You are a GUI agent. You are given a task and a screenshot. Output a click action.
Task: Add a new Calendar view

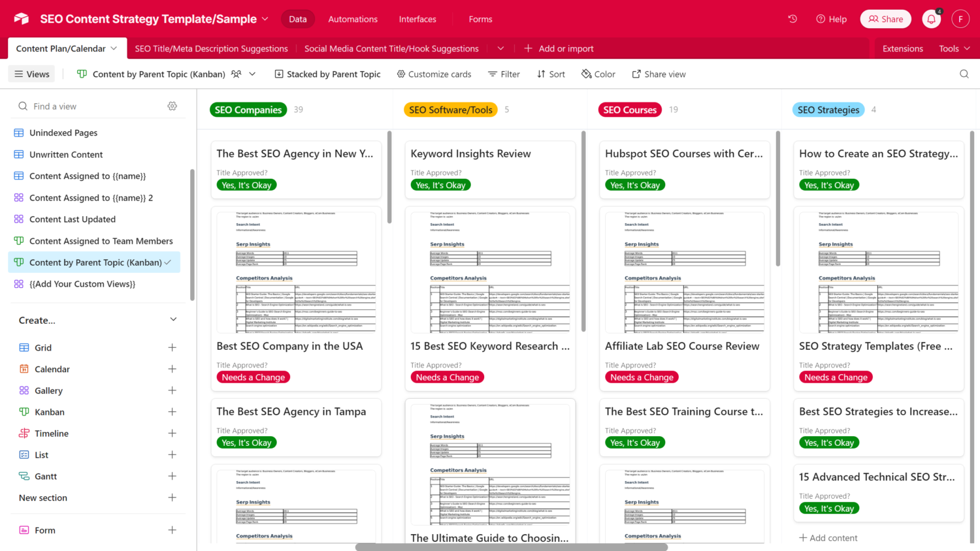(x=172, y=370)
